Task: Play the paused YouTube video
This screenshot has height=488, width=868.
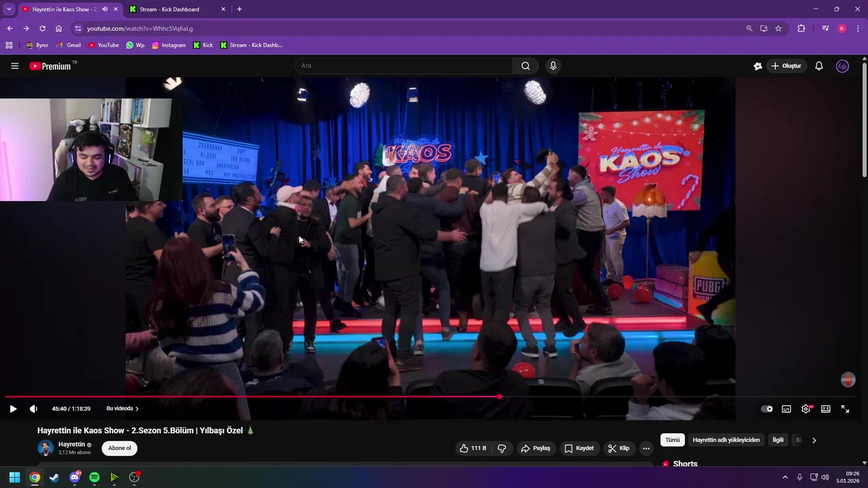Action: (13, 409)
